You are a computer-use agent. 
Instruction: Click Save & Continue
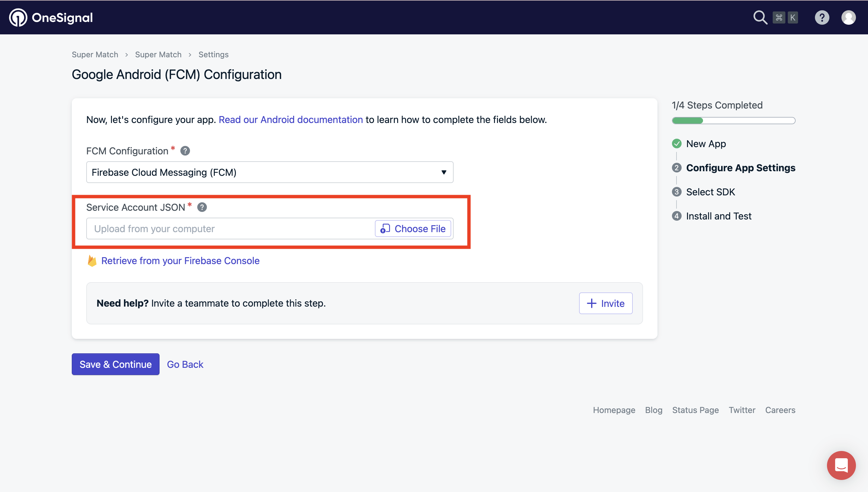pyautogui.click(x=116, y=364)
